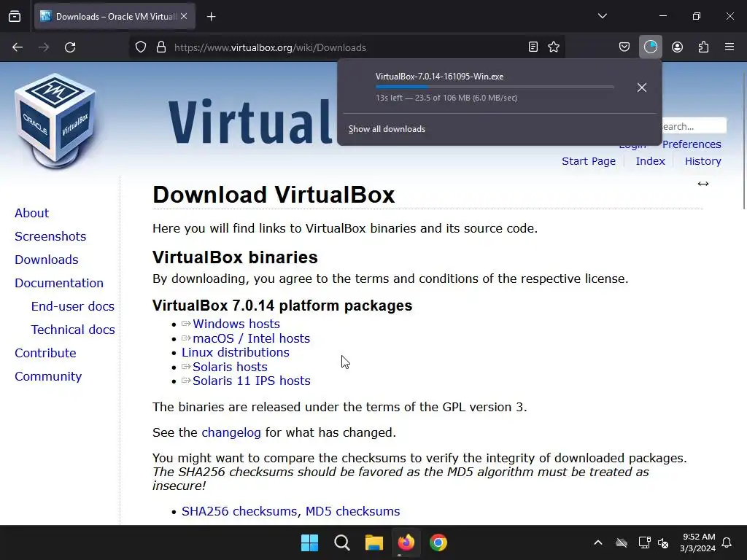The width and height of the screenshot is (747, 560).
Task: Open File Explorer from the taskbar
Action: (x=374, y=542)
